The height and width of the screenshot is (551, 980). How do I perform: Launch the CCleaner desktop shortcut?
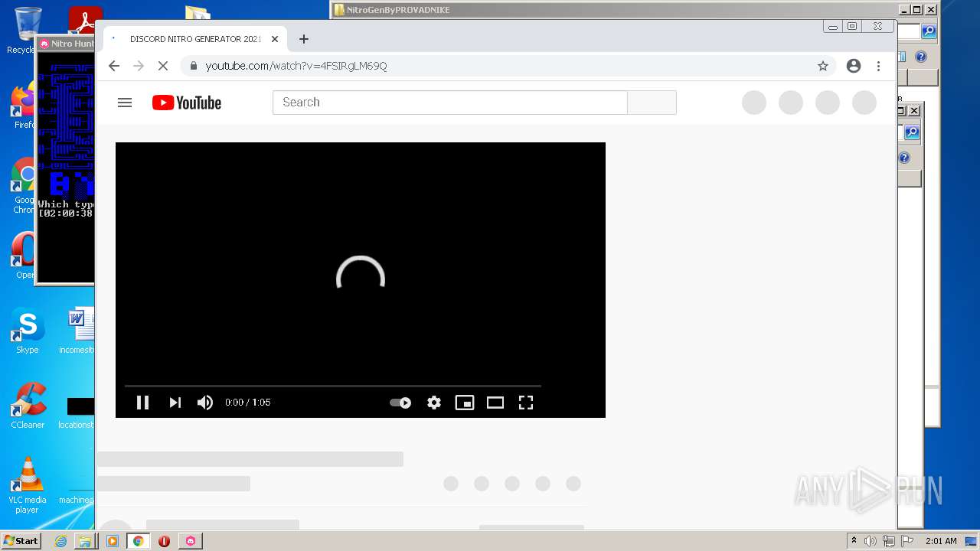[x=28, y=406]
